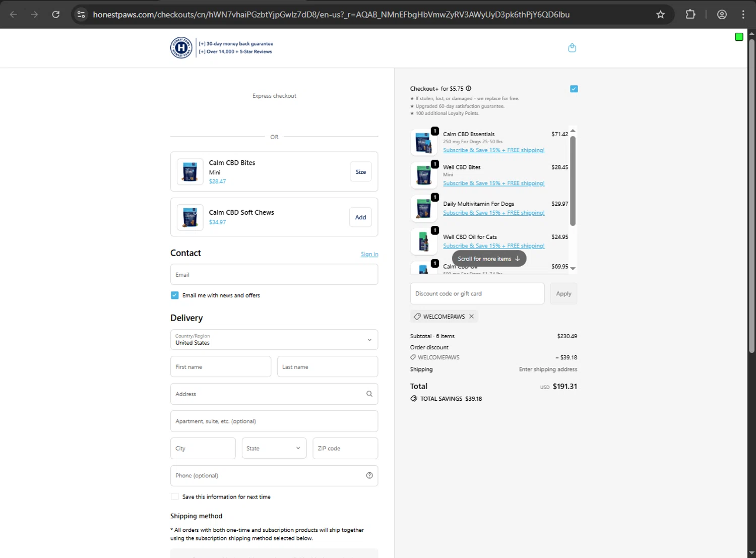
Task: Click Calm CBD Bites product thumbnail
Action: coord(190,172)
